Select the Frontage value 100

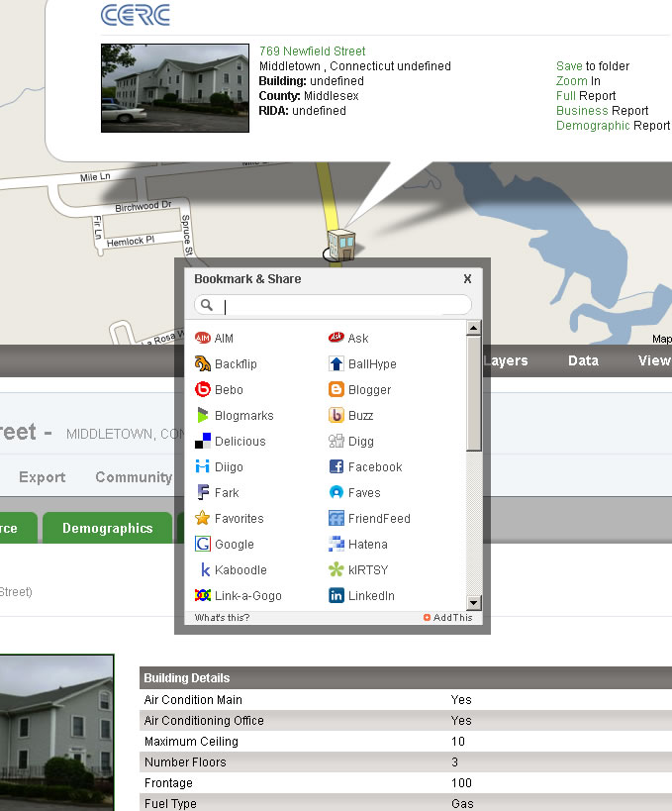click(x=461, y=783)
